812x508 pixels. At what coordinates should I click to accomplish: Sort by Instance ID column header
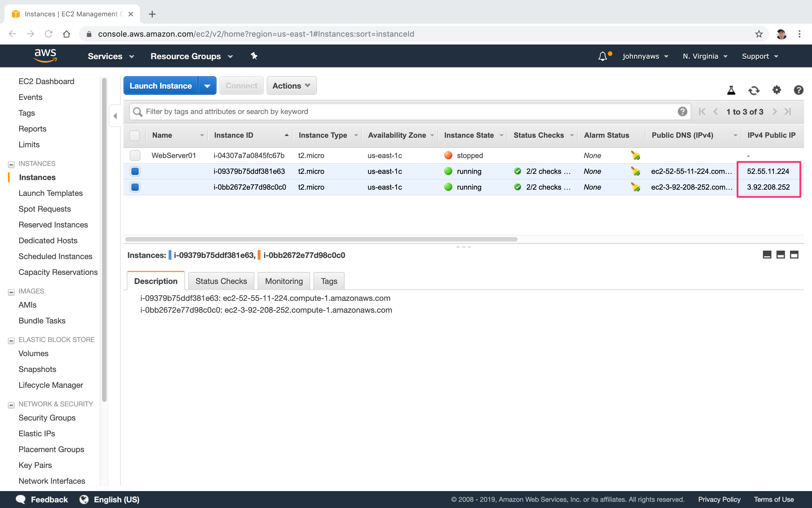[250, 135]
